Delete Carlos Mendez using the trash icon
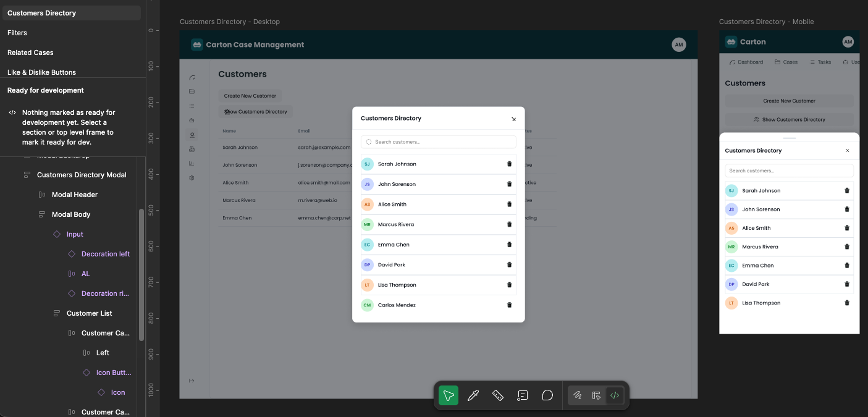Screen dimensions: 868x417 click(x=509, y=305)
